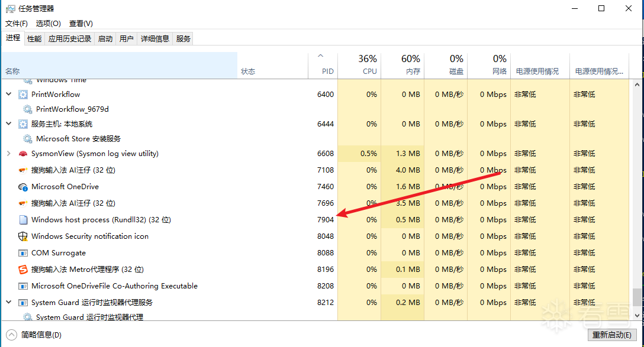
Task: Collapse the System Guard 运行时监视器代理服务 group
Action: click(8, 303)
